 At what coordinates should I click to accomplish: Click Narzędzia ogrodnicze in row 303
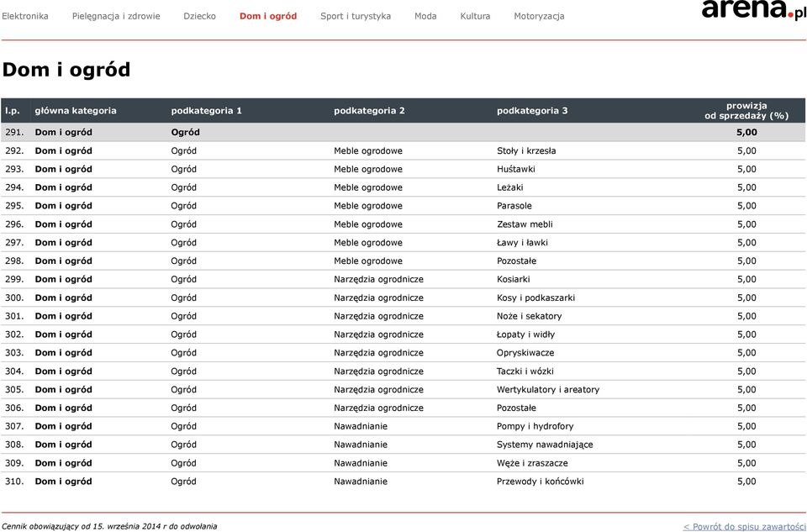click(x=378, y=353)
